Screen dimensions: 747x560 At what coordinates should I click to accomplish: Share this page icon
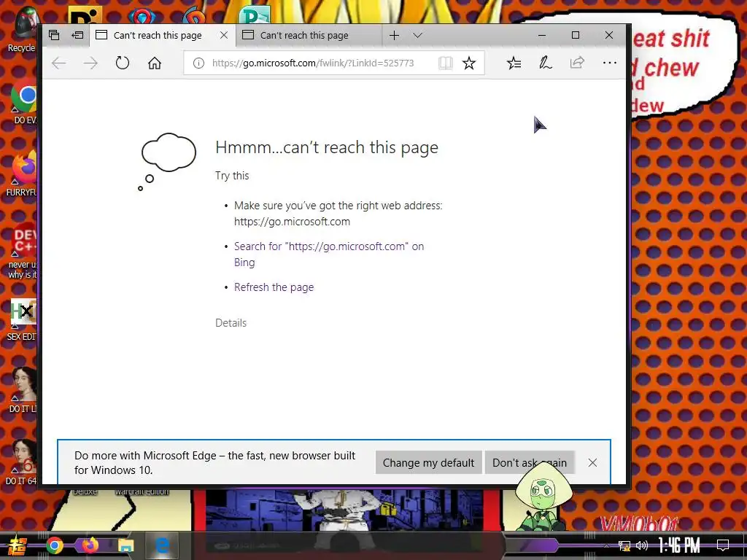577,63
